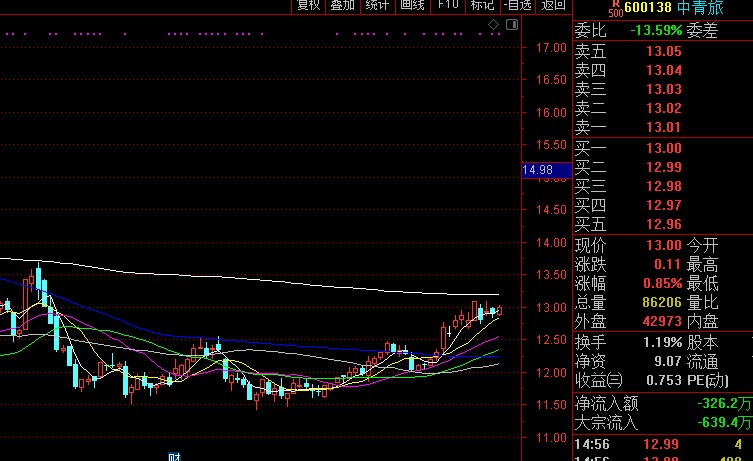Click the 委比 value -13.59%
Screen dimensions: 753x461
(x=656, y=30)
